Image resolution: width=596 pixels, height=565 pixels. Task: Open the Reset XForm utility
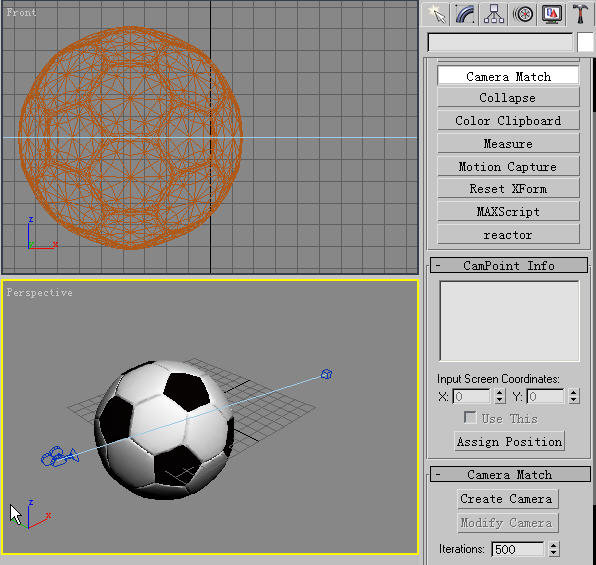pos(508,189)
